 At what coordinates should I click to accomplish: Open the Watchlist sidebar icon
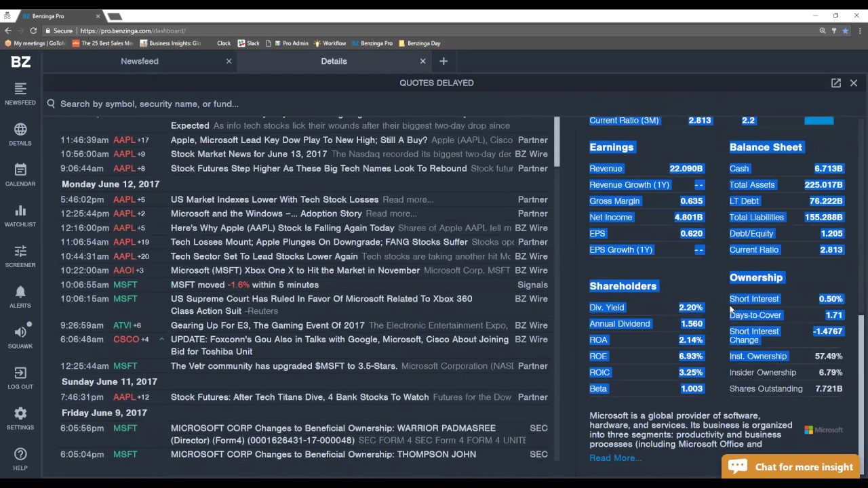(20, 211)
